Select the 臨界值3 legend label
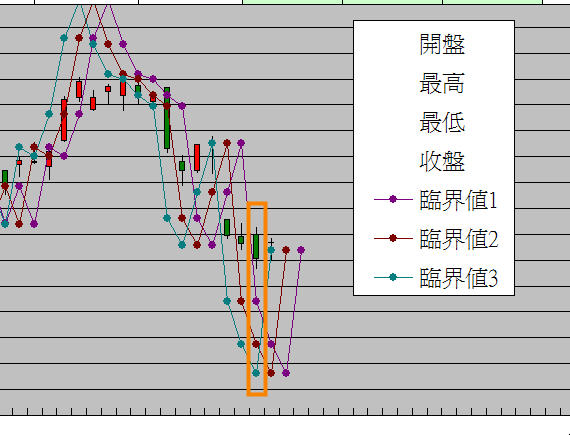 [458, 278]
